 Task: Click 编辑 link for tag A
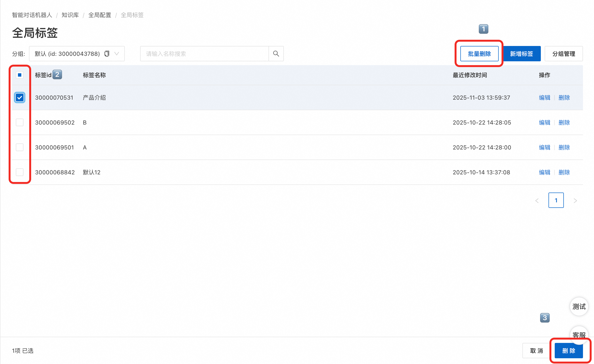pos(544,147)
